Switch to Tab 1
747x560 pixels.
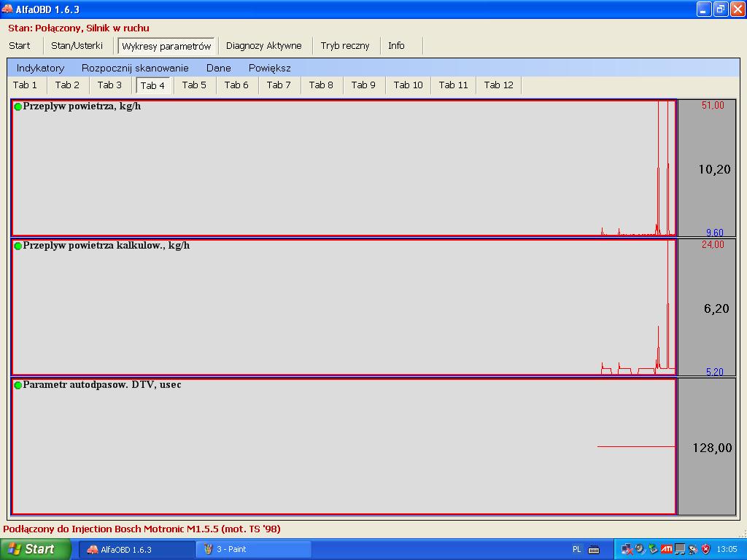pos(25,85)
